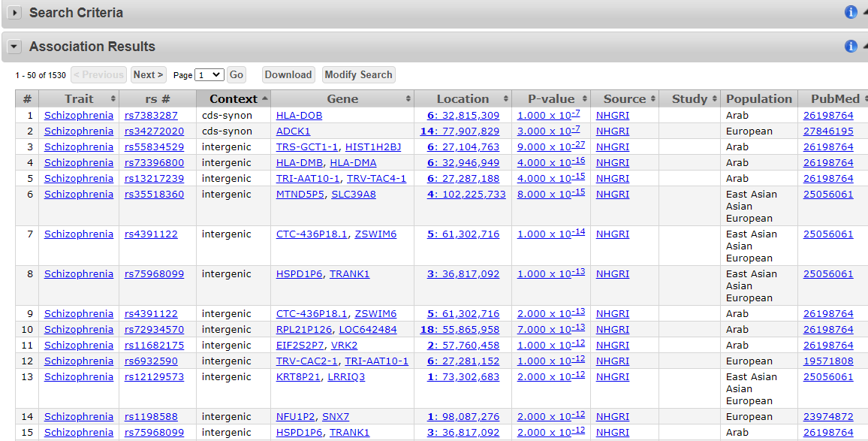The image size is (868, 441).
Task: Open P-value 1.000 x 10-14 link
Action: click(x=551, y=234)
